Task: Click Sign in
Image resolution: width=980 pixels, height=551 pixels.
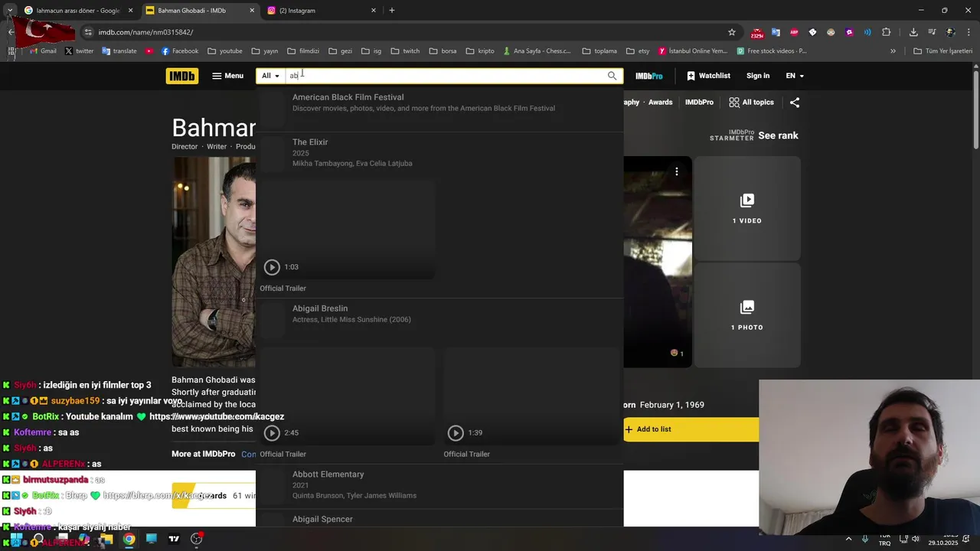Action: [758, 76]
